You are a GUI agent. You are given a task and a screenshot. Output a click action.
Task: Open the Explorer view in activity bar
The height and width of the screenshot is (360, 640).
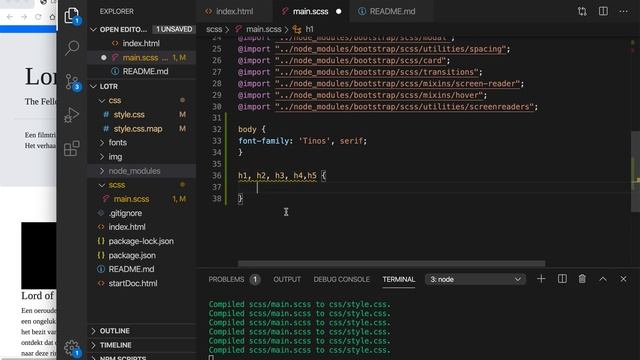pyautogui.click(x=72, y=16)
